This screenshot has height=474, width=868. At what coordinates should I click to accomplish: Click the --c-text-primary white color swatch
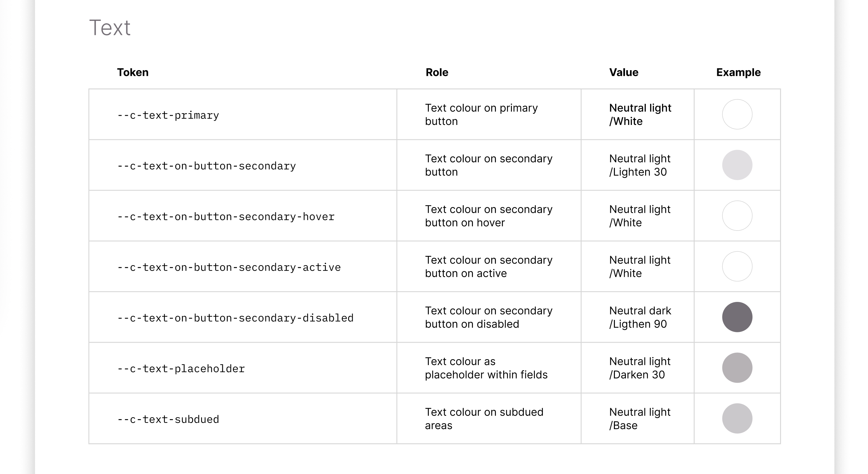point(737,115)
